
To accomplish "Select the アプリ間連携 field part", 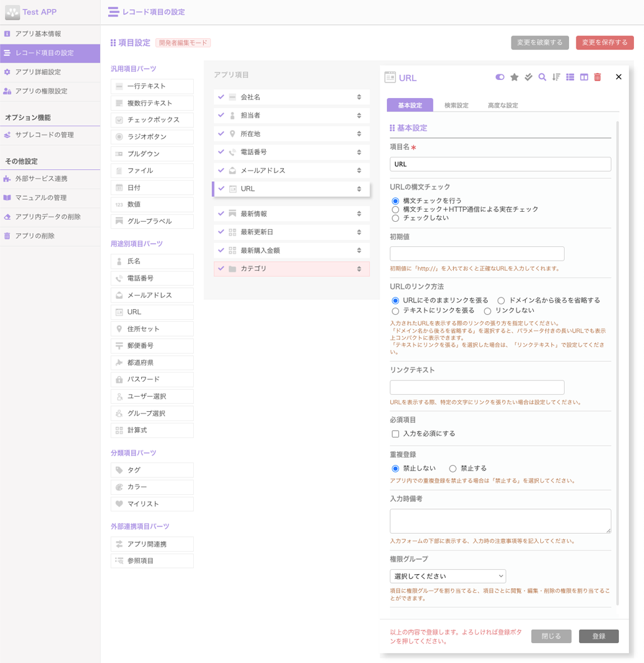I will (x=152, y=544).
